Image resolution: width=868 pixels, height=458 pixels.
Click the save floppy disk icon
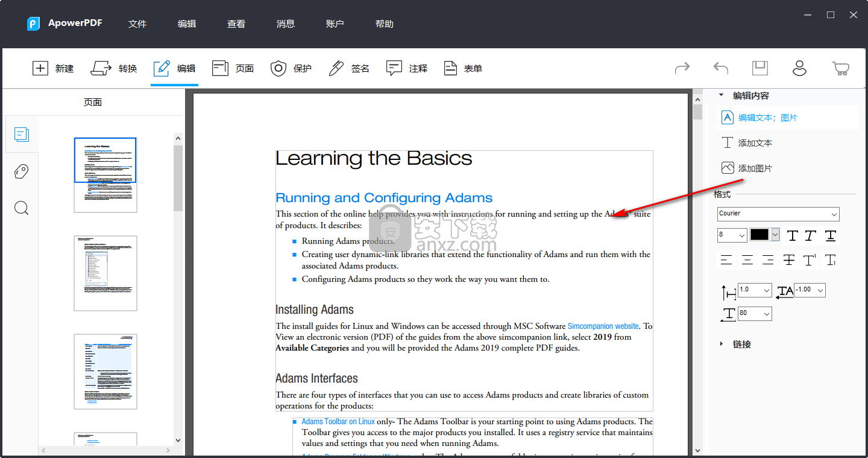coord(760,68)
